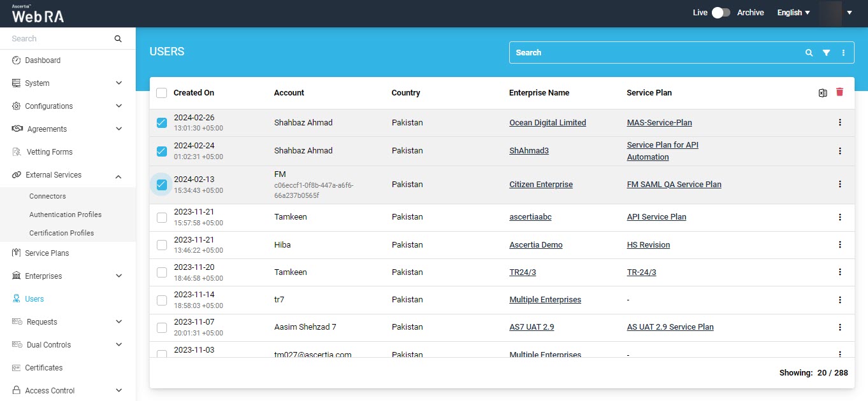Click the sidebar search magnifier icon
Viewport: 868px width, 401px height.
(x=118, y=39)
